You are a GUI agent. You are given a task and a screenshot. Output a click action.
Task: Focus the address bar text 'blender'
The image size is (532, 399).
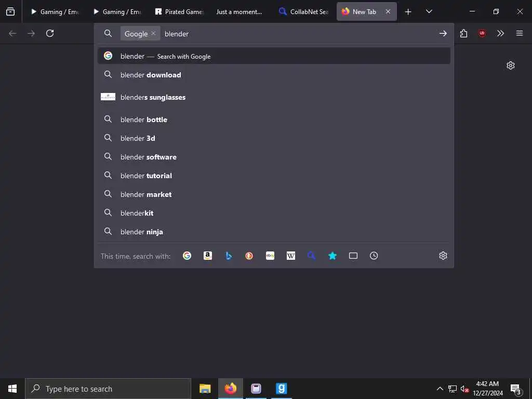pyautogui.click(x=177, y=34)
